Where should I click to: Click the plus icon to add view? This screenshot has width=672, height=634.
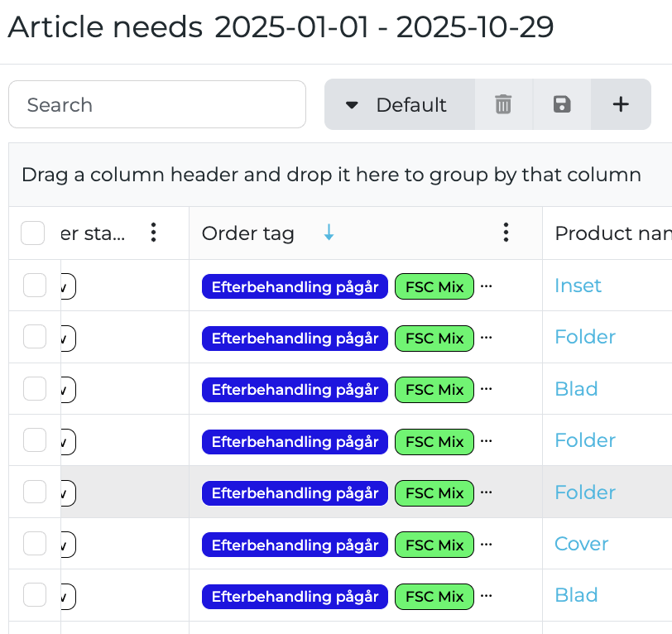(621, 104)
